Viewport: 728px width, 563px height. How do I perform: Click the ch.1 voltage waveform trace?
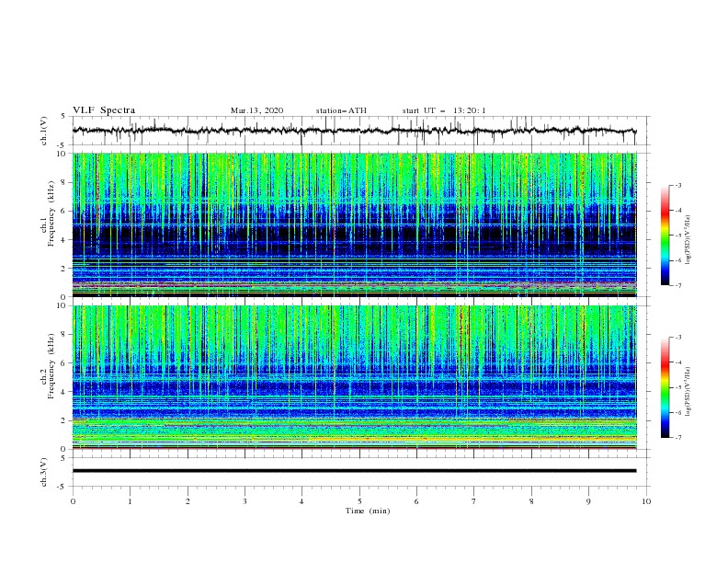pyautogui.click(x=354, y=131)
